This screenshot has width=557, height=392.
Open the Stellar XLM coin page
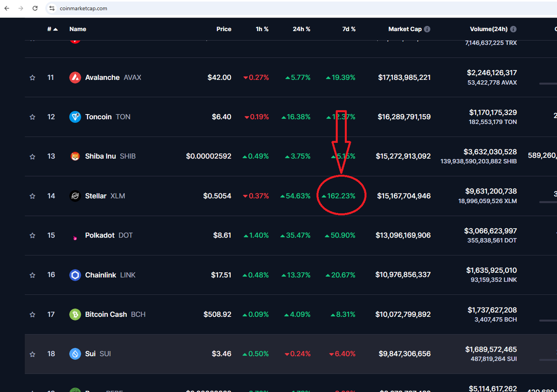(105, 196)
